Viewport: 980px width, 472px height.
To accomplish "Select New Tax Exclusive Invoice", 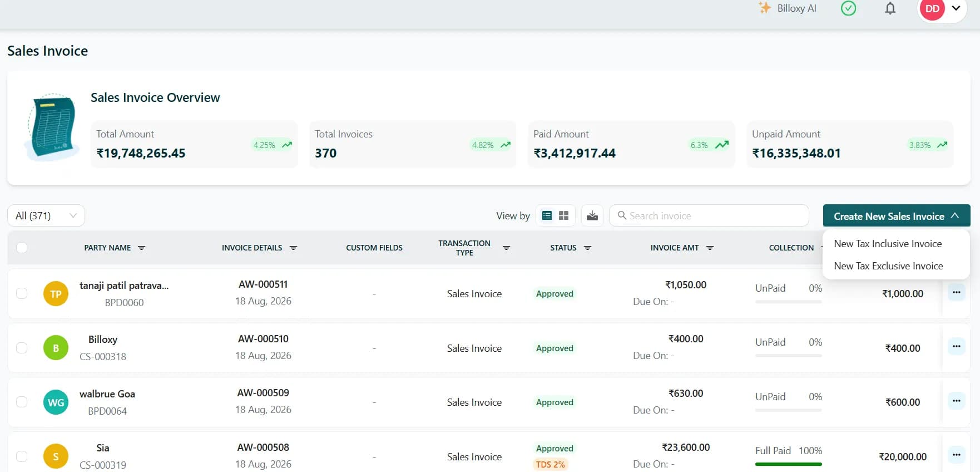I will 888,266.
